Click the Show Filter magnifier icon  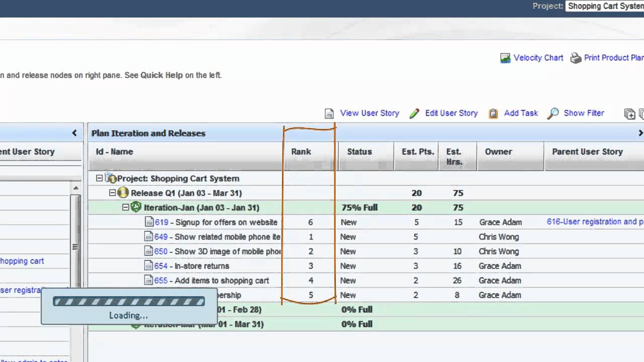(x=553, y=114)
